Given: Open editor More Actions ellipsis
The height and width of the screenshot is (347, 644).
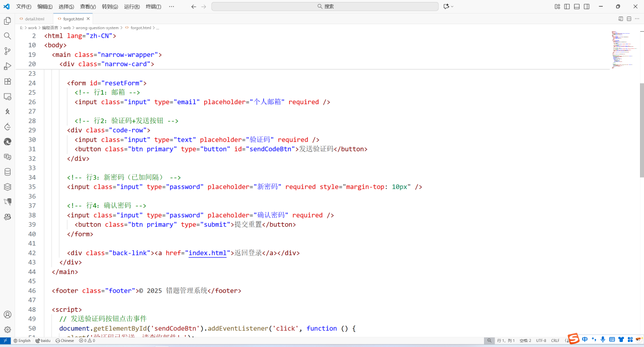Looking at the screenshot, I should point(637,19).
